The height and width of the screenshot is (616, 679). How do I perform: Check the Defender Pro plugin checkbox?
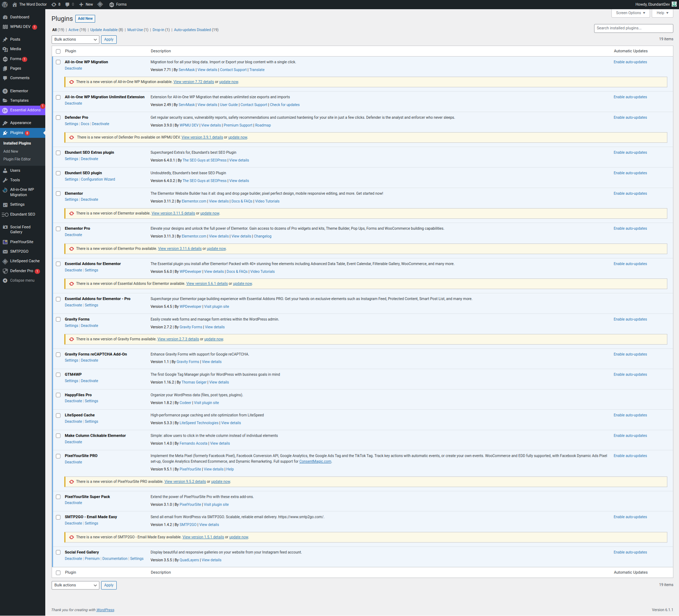tap(58, 118)
